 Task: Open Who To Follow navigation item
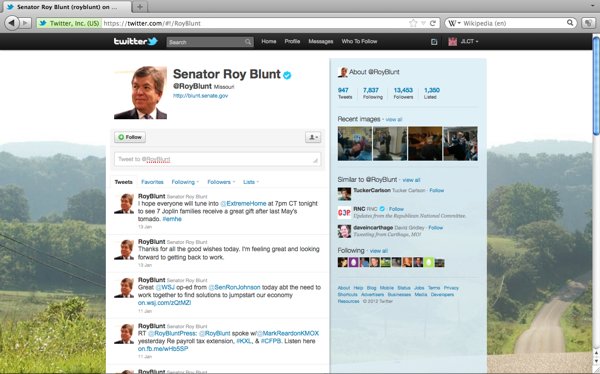pos(359,41)
